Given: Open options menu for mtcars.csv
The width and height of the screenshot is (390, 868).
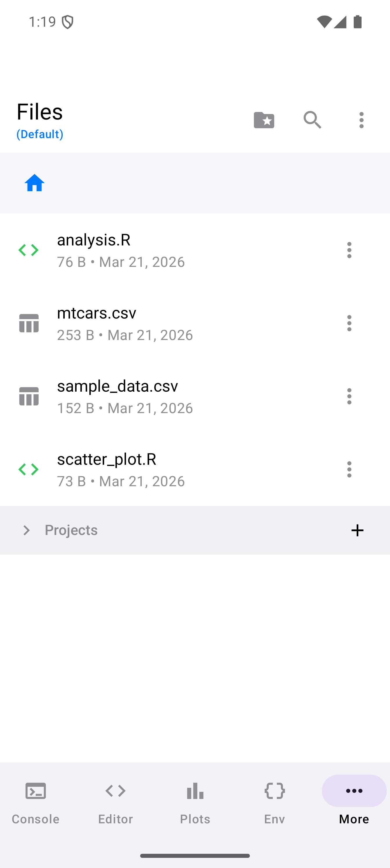Looking at the screenshot, I should 349,323.
